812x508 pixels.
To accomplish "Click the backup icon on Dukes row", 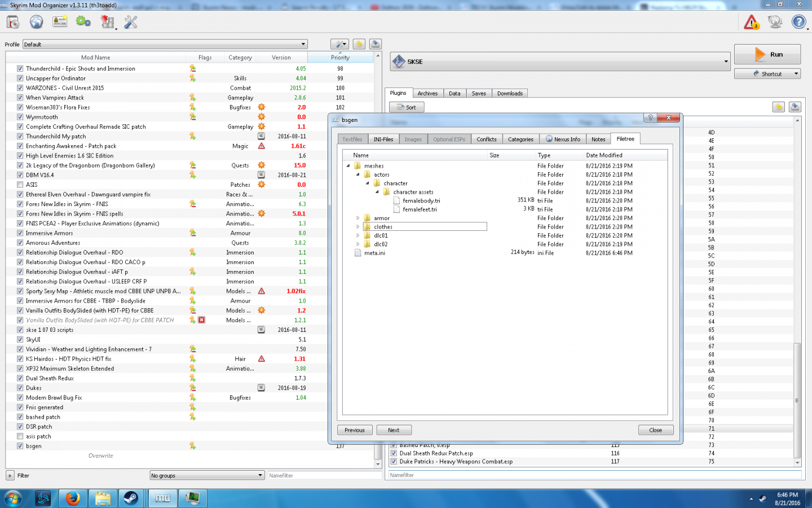I will [261, 388].
